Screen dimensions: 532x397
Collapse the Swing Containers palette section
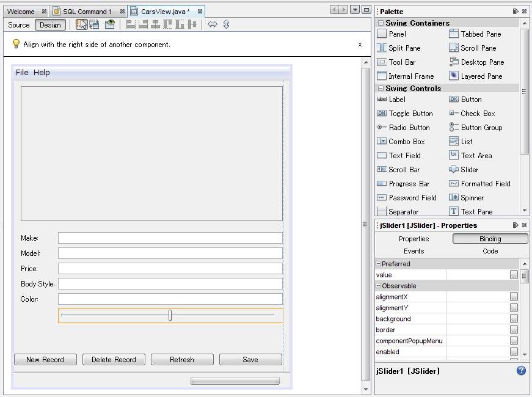pyautogui.click(x=381, y=23)
